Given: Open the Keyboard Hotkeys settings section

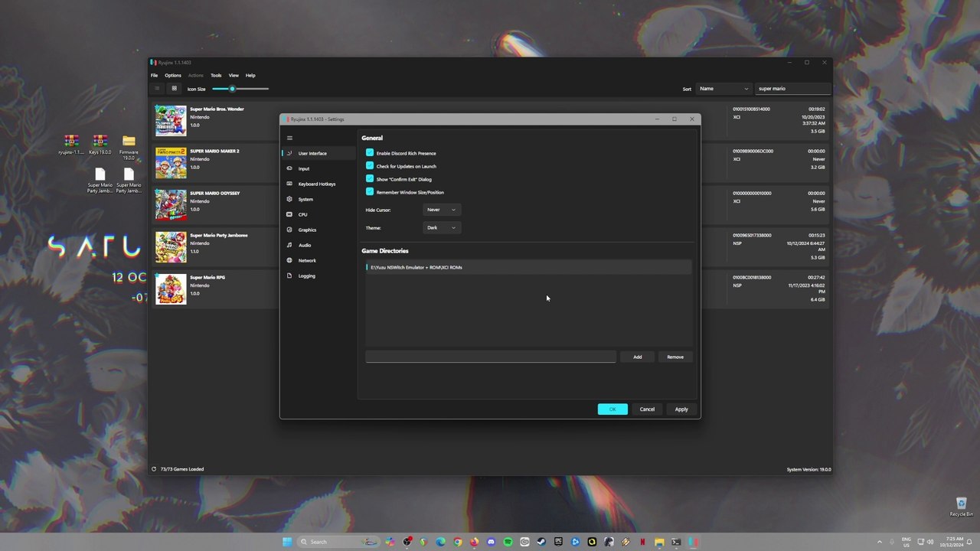Looking at the screenshot, I should point(316,184).
